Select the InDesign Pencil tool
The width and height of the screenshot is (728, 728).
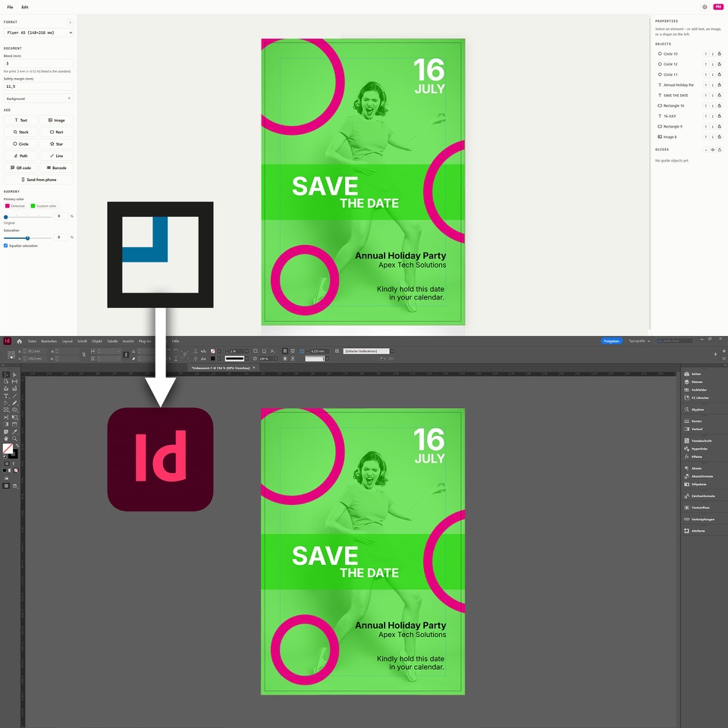tap(14, 403)
